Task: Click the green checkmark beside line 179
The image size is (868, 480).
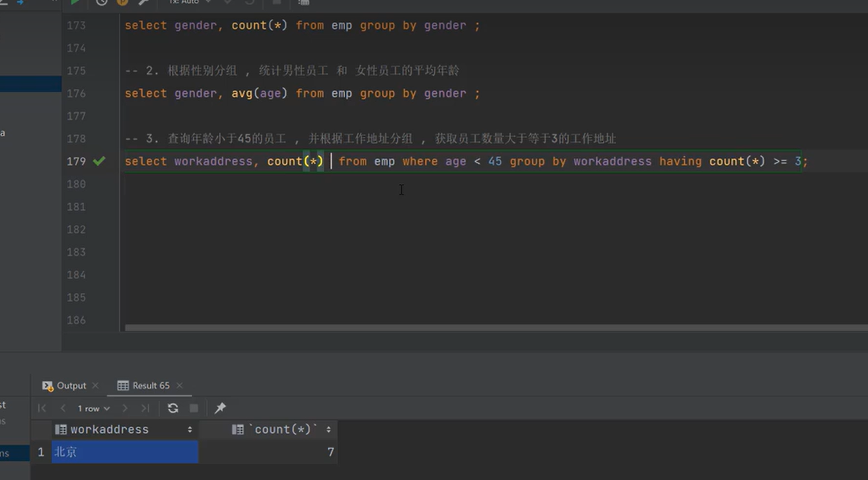Action: pos(99,161)
